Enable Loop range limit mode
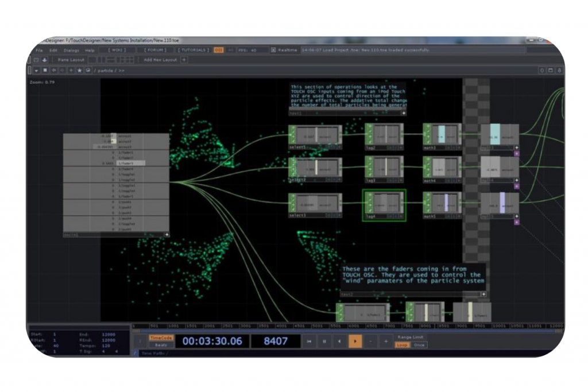This screenshot has height=392, width=588. tap(402, 345)
